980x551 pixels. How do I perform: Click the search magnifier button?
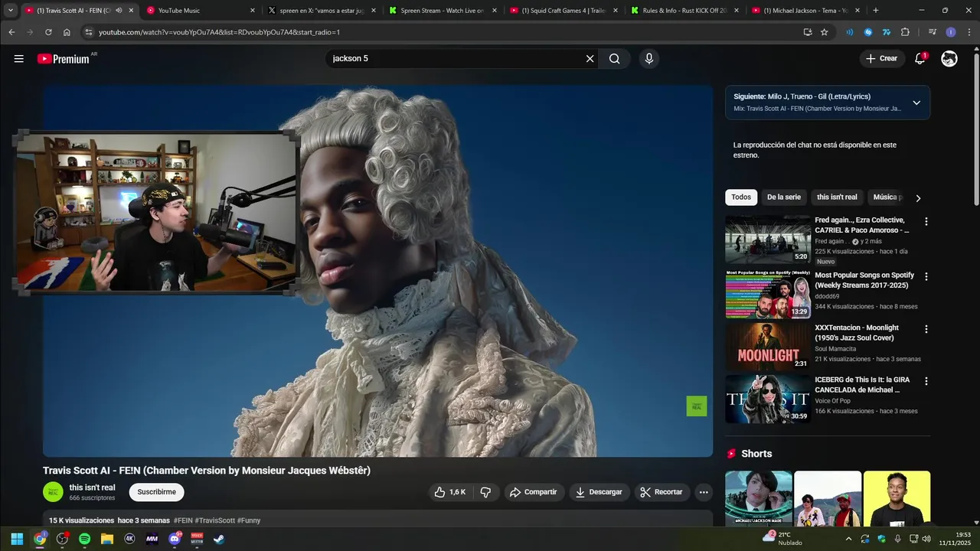(x=614, y=59)
